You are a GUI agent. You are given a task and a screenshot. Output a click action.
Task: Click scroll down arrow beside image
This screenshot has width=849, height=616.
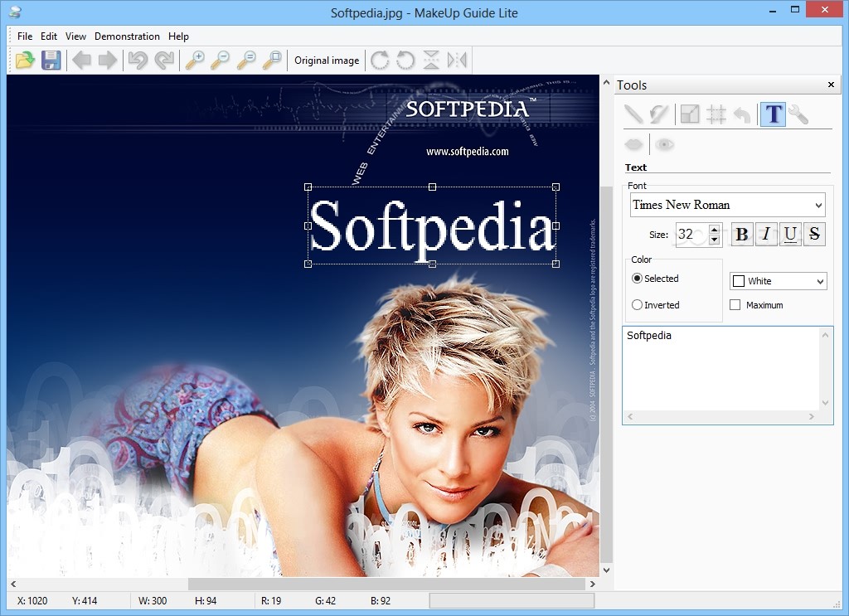click(x=606, y=570)
